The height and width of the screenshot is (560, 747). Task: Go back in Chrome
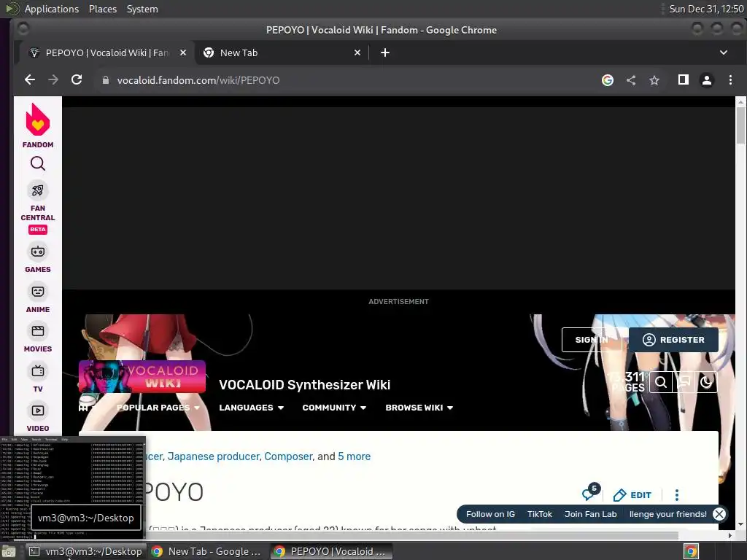pos(29,80)
